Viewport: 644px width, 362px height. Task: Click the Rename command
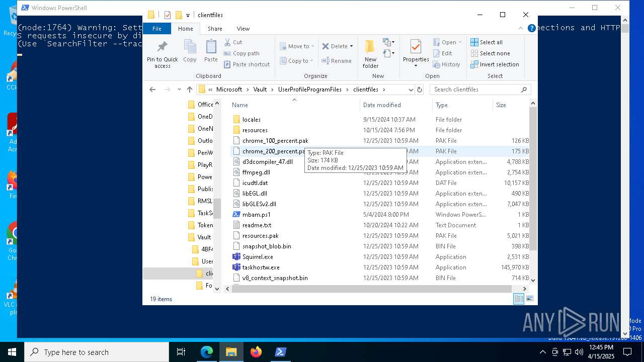[x=337, y=61]
